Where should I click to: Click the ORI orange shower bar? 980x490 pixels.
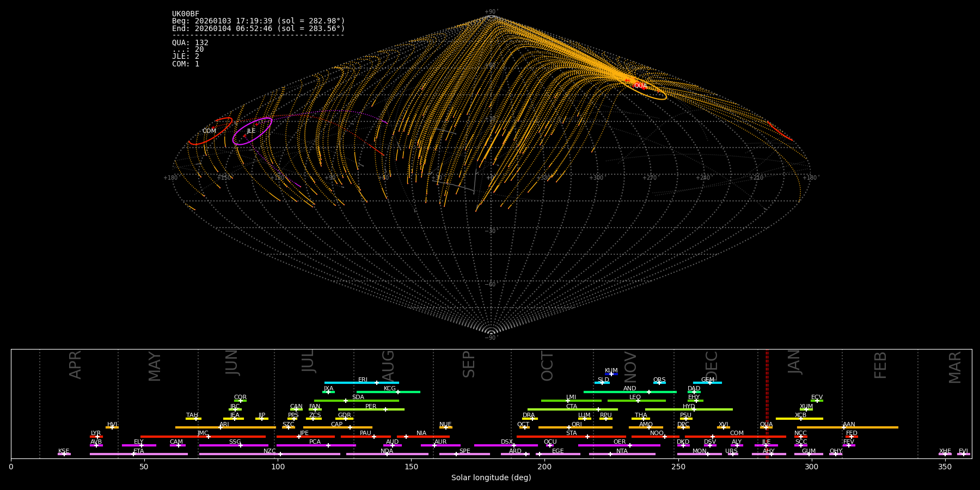575,427
